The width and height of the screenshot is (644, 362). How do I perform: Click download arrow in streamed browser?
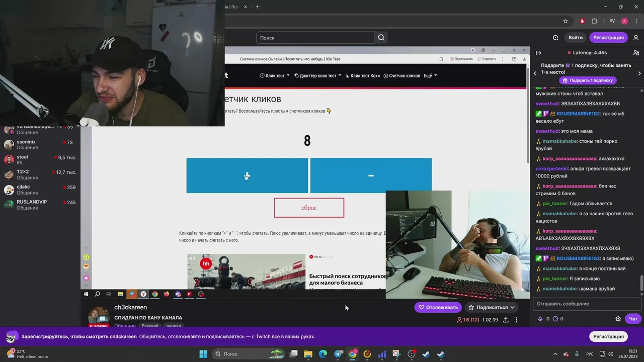click(524, 59)
